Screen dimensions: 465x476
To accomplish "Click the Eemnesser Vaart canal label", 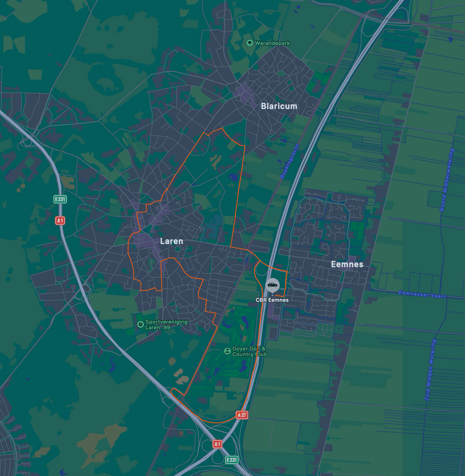I will [x=422, y=294].
